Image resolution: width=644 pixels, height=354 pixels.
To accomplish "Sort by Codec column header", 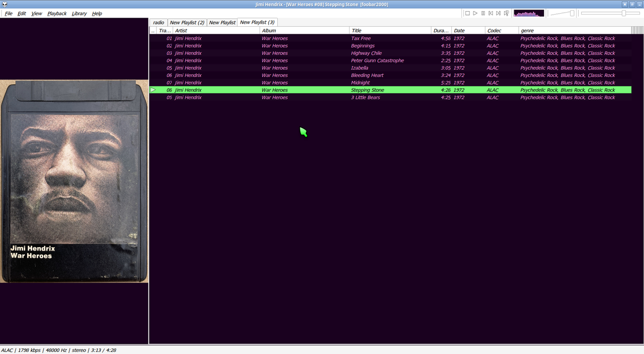I will [x=502, y=31].
